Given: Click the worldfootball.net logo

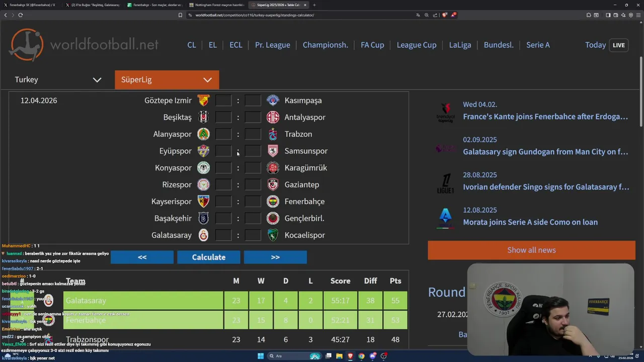Looking at the screenshot, I should tap(84, 45).
